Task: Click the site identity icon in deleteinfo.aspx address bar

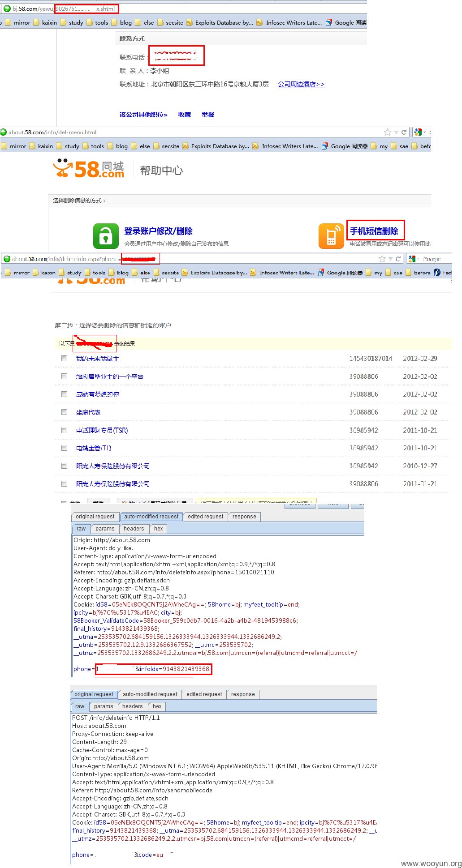Action: [7, 259]
